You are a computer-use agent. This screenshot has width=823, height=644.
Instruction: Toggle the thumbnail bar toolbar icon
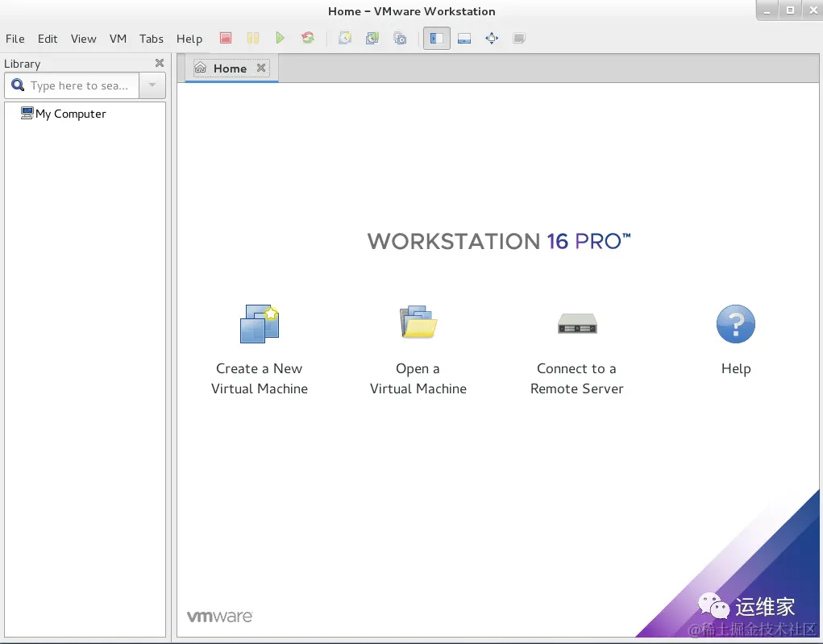coord(464,39)
